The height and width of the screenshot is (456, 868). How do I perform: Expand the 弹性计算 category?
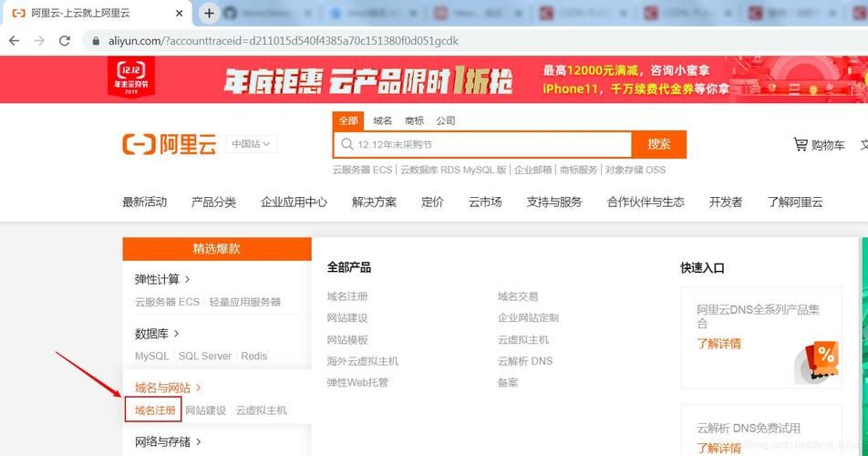pyautogui.click(x=162, y=279)
